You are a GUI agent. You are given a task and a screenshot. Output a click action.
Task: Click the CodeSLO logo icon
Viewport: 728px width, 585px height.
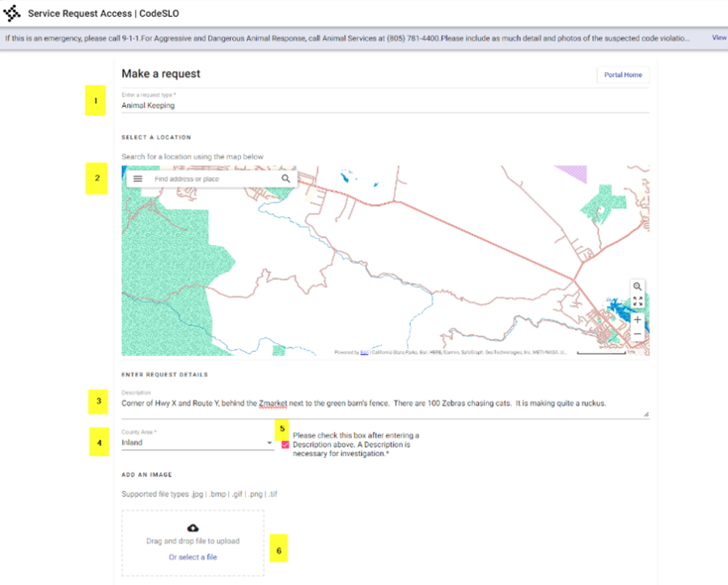pyautogui.click(x=12, y=14)
